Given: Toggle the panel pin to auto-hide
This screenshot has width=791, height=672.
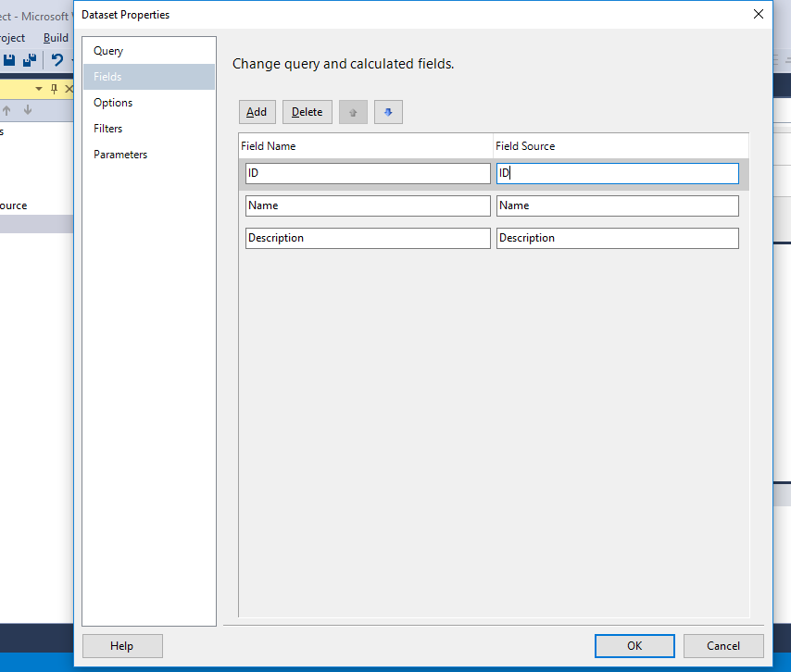Looking at the screenshot, I should point(54,88).
